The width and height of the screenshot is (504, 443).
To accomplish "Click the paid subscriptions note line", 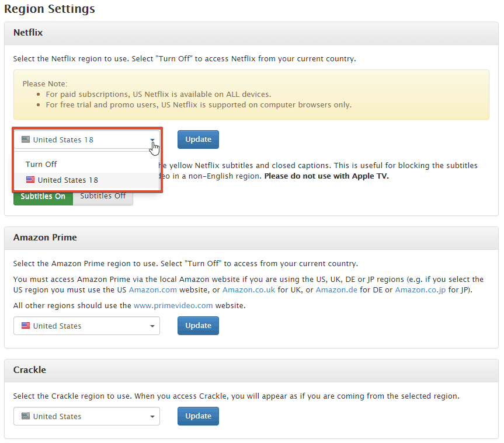I will click(x=158, y=94).
